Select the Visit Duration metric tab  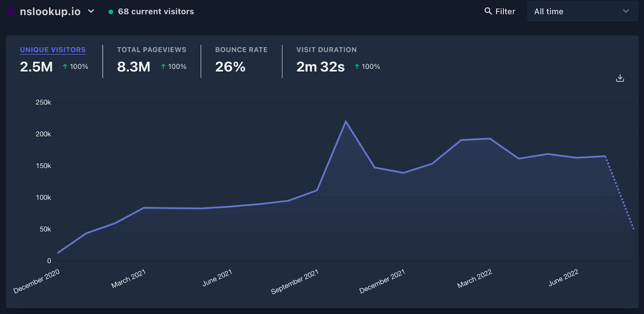coord(326,50)
